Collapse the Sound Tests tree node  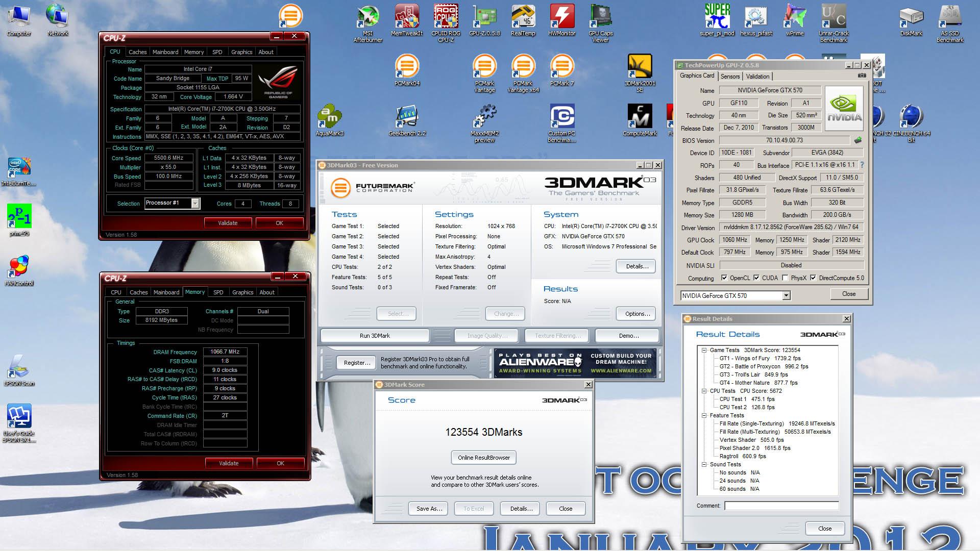(x=704, y=464)
